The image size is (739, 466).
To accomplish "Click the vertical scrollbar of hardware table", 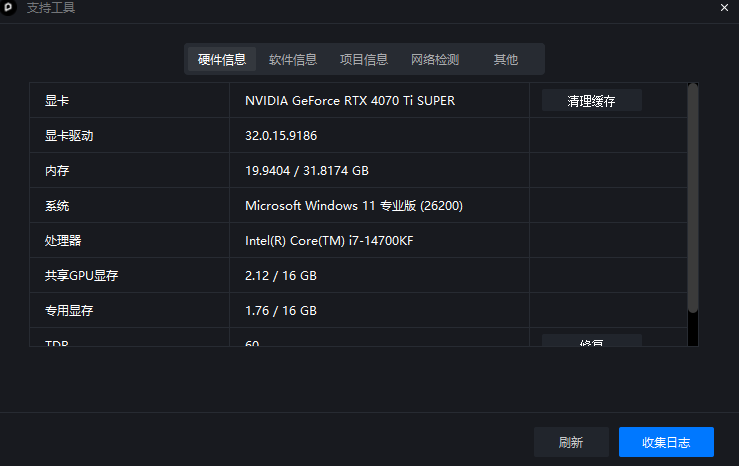I will point(692,200).
